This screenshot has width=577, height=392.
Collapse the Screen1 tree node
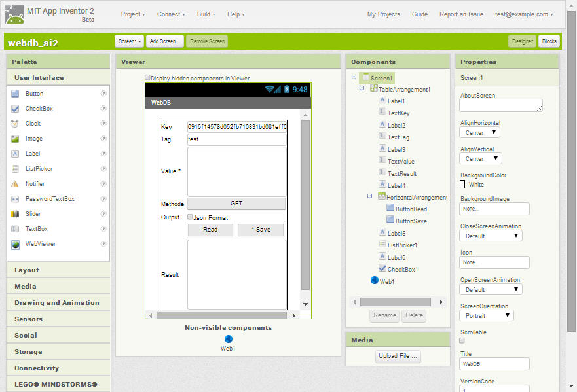354,77
